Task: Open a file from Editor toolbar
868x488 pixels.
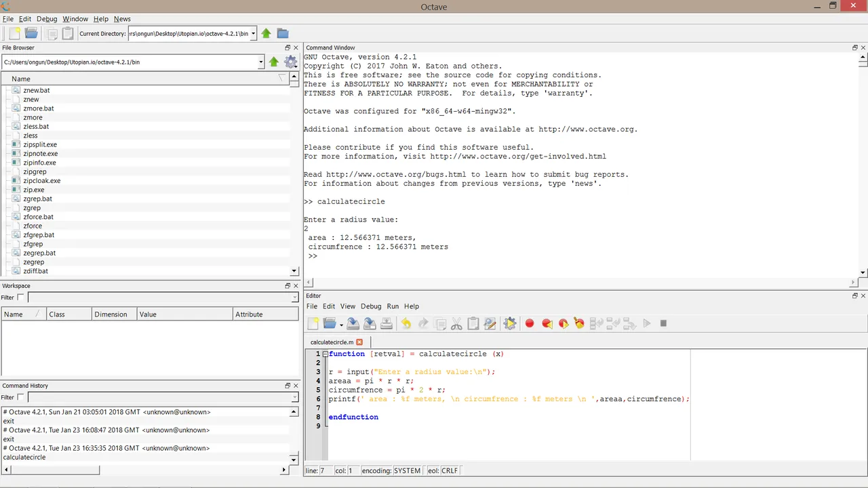Action: (x=330, y=323)
